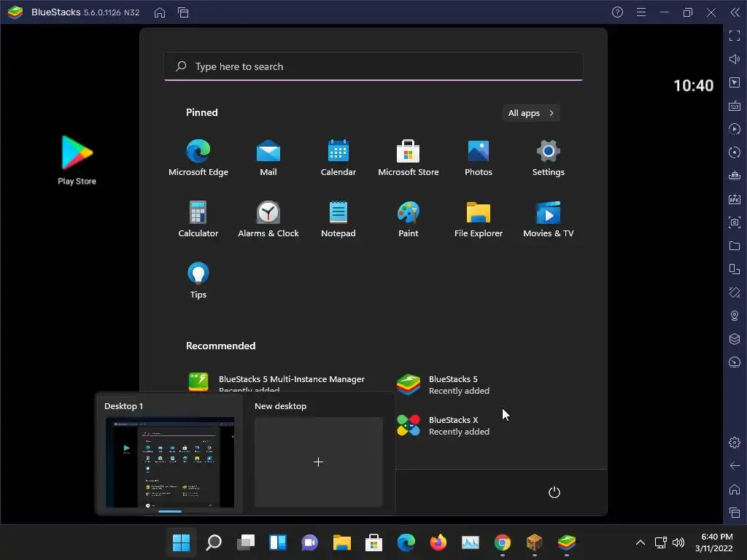Viewport: 747px width, 560px height.
Task: Open Play Store in BlueStacks
Action: [77, 160]
